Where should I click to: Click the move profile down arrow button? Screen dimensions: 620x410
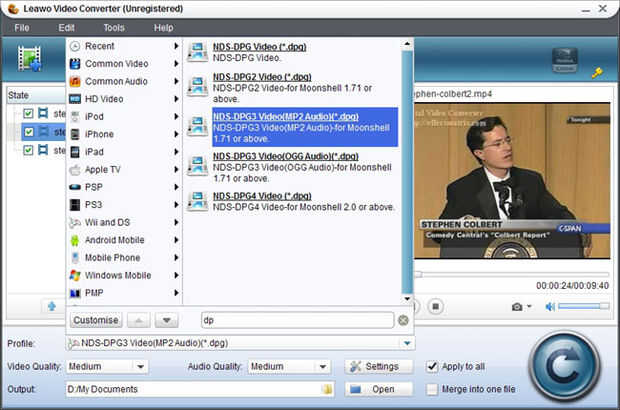[166, 320]
